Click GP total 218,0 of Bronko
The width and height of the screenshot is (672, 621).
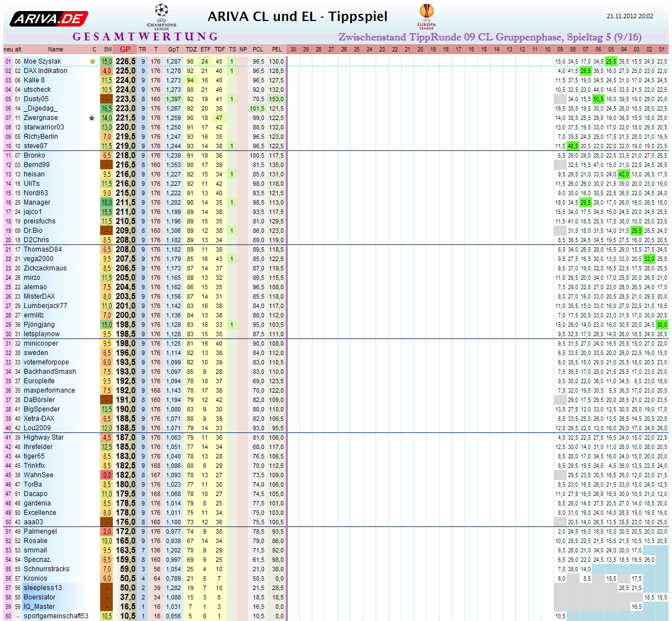(126, 155)
